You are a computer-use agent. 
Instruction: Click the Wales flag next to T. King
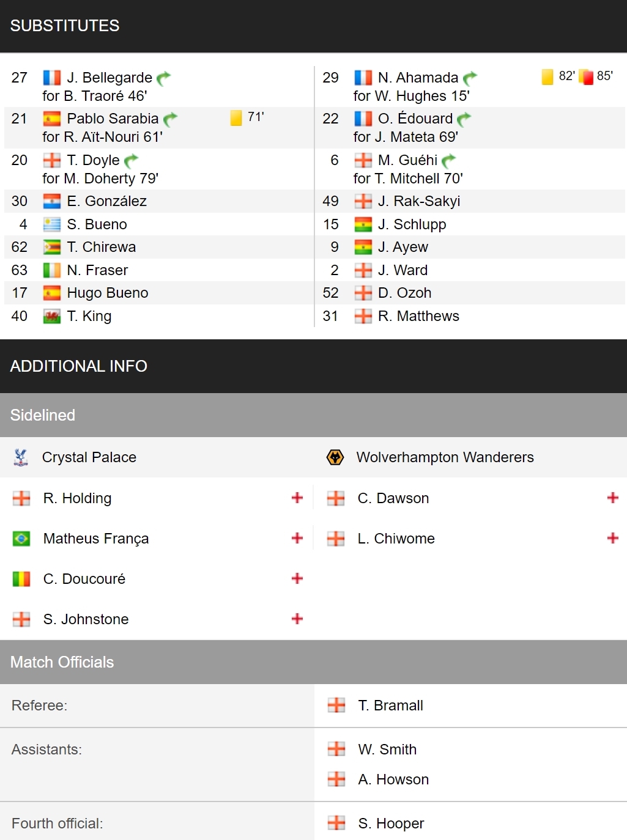(52, 317)
